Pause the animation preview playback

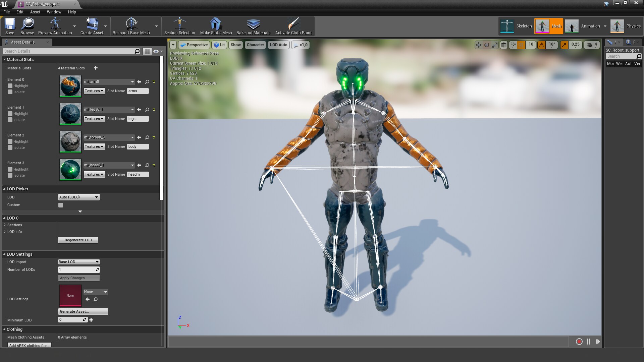pos(588,342)
